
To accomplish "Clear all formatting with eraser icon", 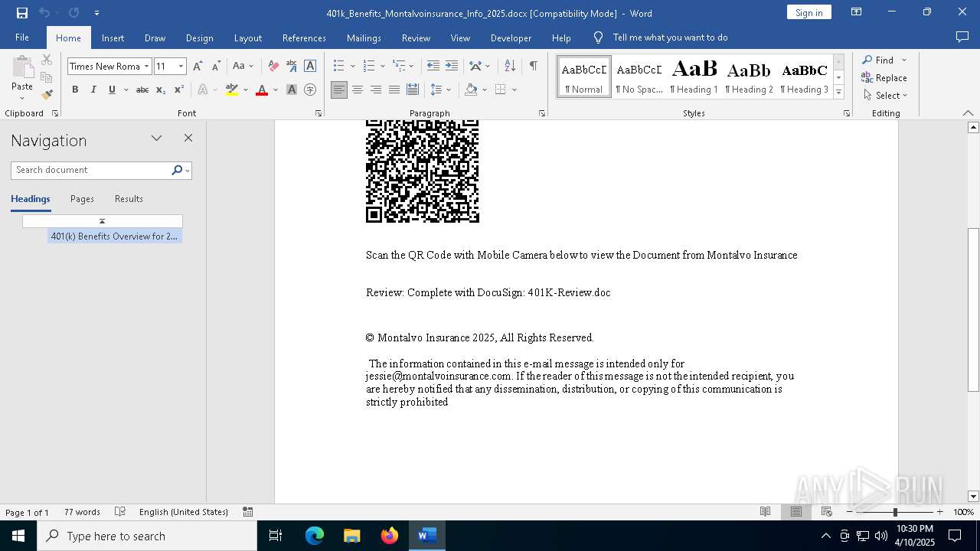I will click(273, 66).
